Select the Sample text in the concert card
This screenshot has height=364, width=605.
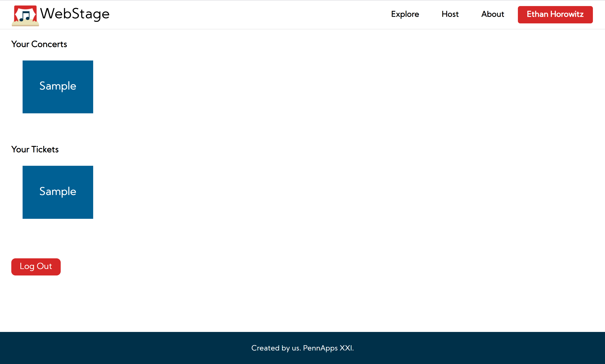click(58, 86)
